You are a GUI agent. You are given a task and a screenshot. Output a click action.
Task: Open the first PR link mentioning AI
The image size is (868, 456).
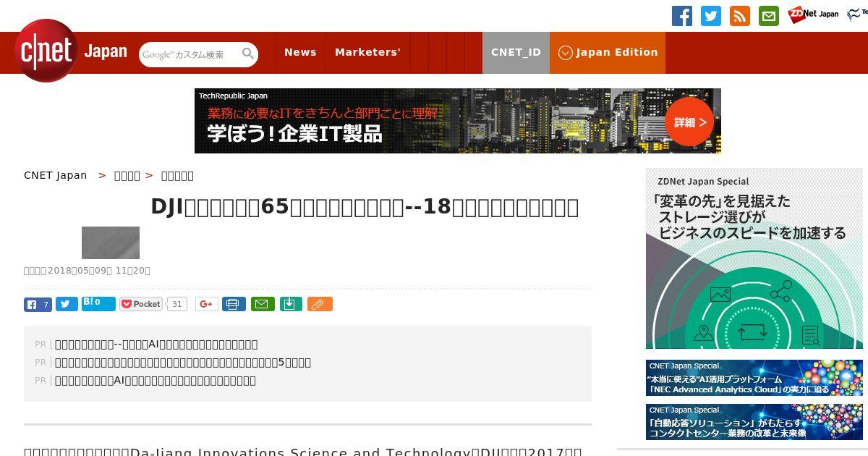pyautogui.click(x=156, y=345)
